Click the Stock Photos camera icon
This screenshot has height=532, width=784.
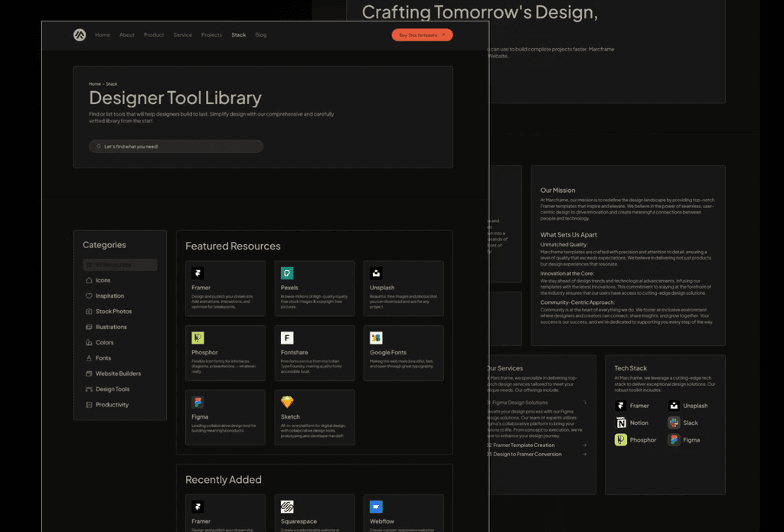pos(89,312)
